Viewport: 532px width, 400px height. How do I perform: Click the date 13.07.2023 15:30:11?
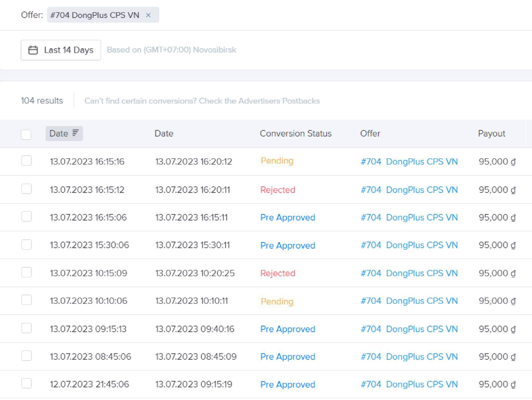point(192,245)
